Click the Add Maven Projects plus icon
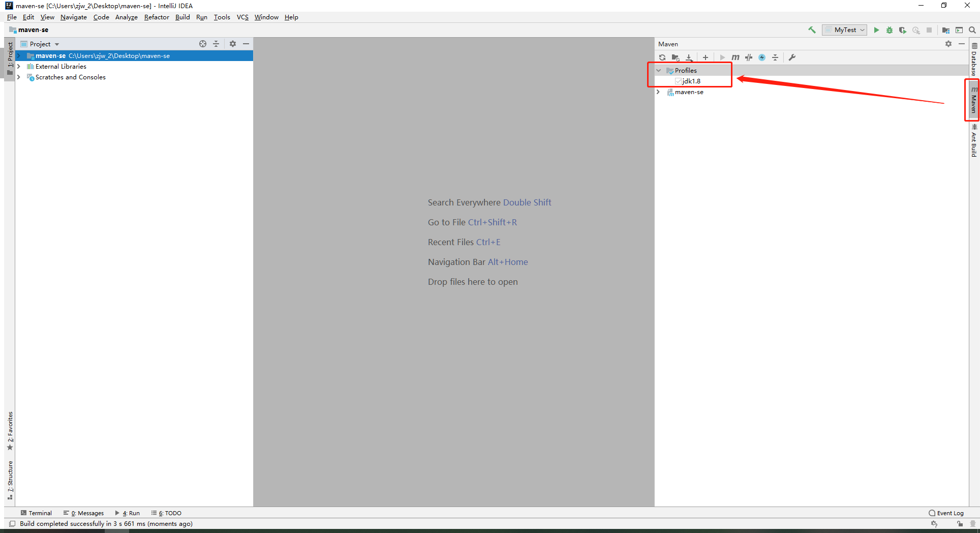This screenshot has width=980, height=533. pyautogui.click(x=705, y=57)
